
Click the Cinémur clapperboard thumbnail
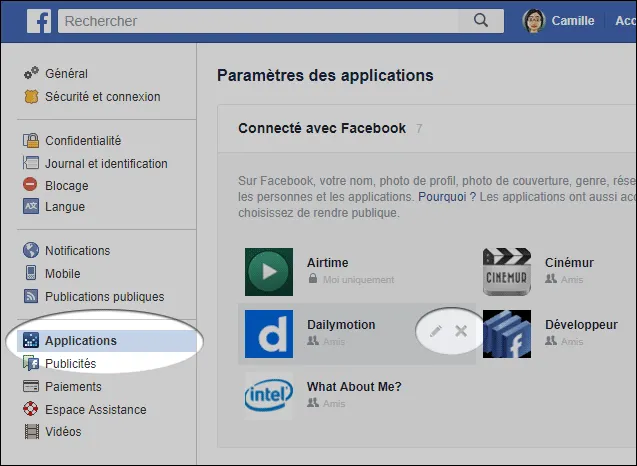pos(507,272)
